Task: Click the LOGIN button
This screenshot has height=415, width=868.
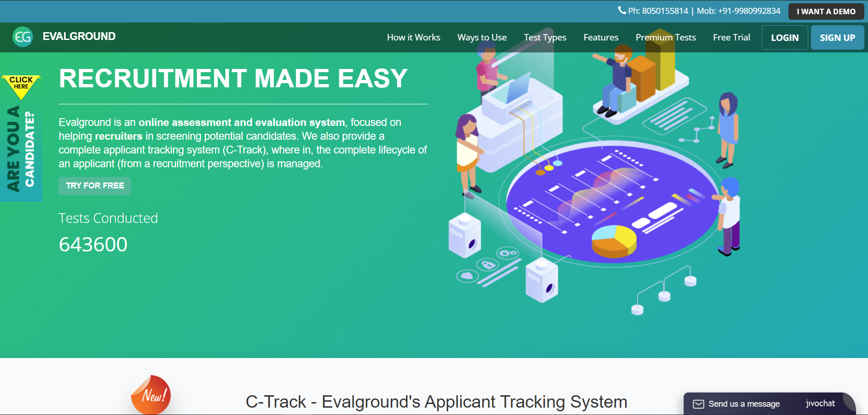Action: click(785, 38)
